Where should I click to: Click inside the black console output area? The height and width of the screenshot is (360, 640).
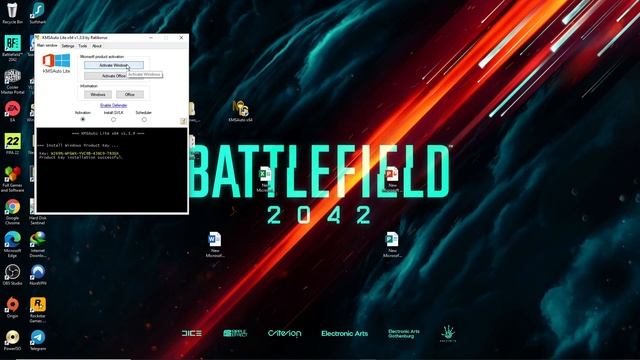click(x=112, y=170)
